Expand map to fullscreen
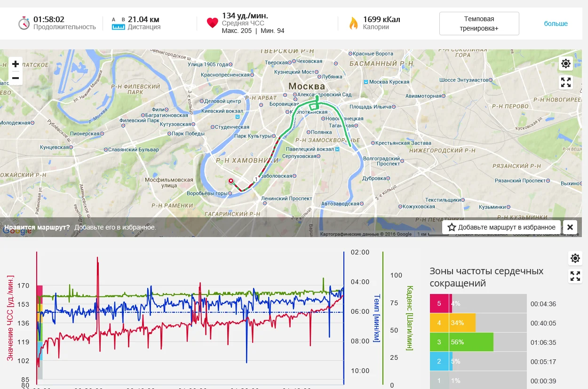Image resolution: width=588 pixels, height=389 pixels. (566, 82)
